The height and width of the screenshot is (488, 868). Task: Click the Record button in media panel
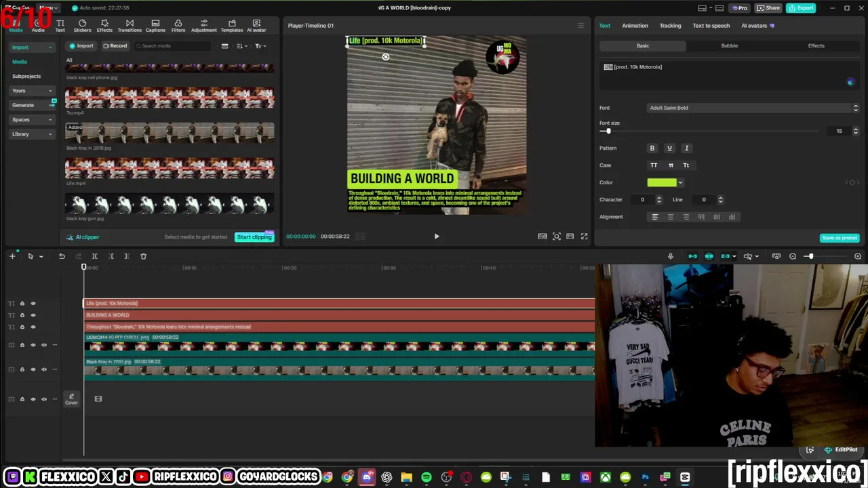click(x=115, y=46)
